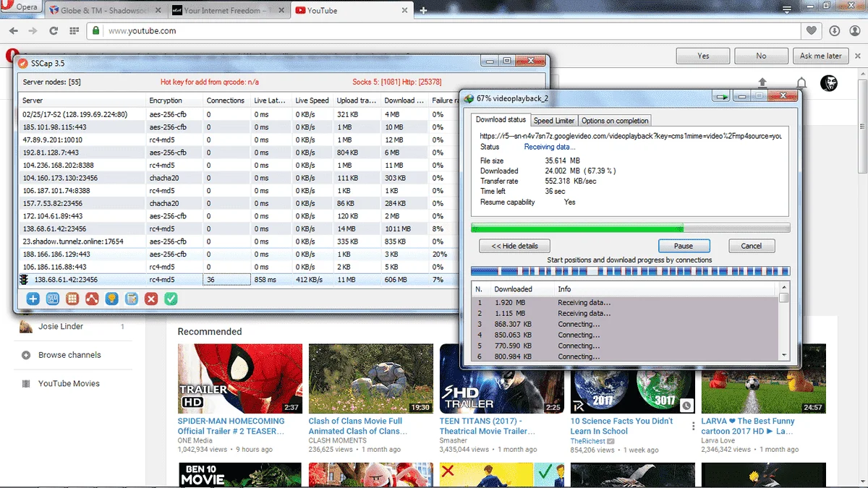Screen dimensions: 868x488
Task: Click the green arrow icon in download dialog title bar
Action: [720, 97]
